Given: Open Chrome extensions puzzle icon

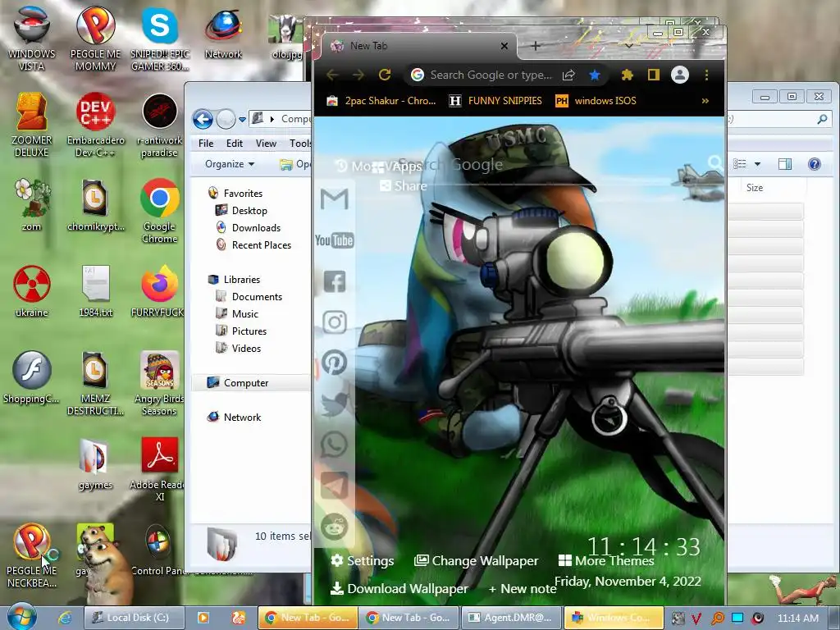Looking at the screenshot, I should (x=627, y=75).
